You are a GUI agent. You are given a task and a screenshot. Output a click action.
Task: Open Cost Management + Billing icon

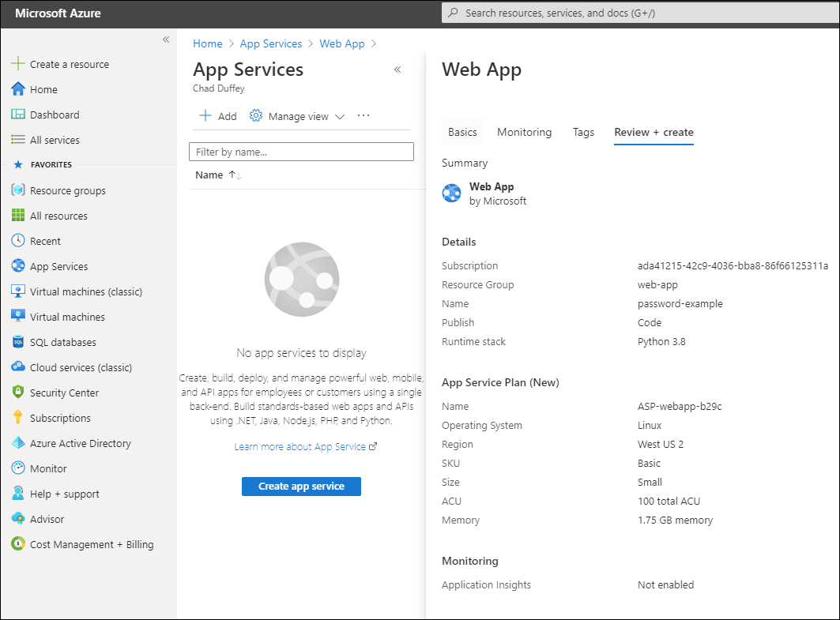pos(17,544)
